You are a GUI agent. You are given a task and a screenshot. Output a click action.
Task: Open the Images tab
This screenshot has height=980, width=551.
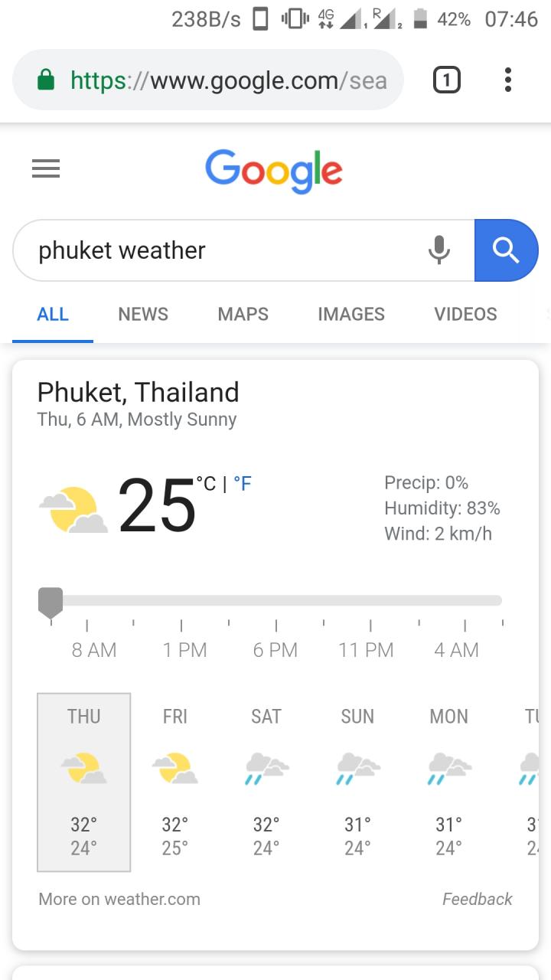tap(351, 314)
